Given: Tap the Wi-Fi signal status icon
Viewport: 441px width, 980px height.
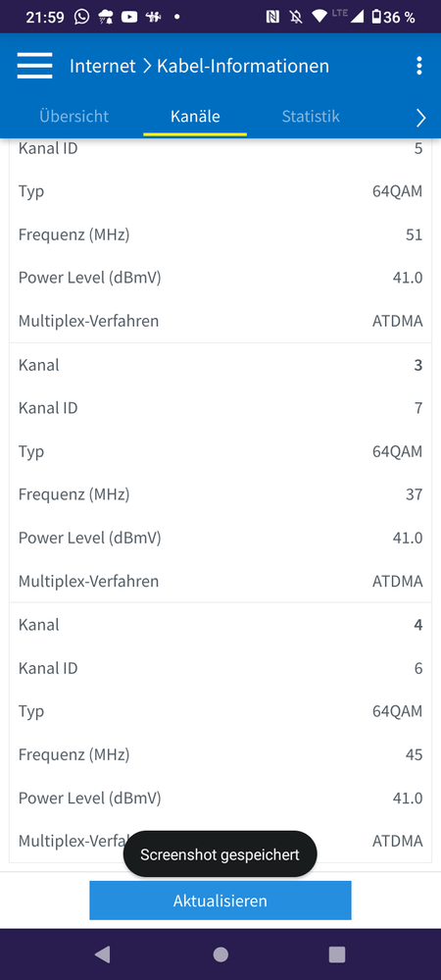Looking at the screenshot, I should click(x=319, y=17).
